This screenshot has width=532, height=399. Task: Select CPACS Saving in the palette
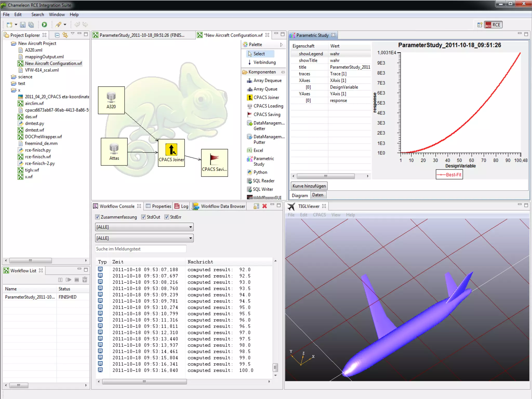[x=264, y=115]
